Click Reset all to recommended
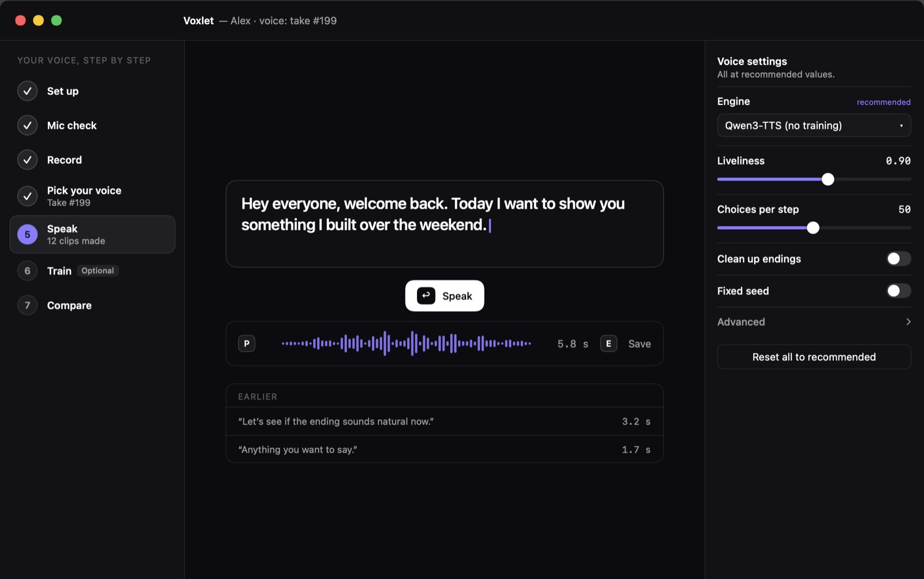924x579 pixels. (x=814, y=357)
